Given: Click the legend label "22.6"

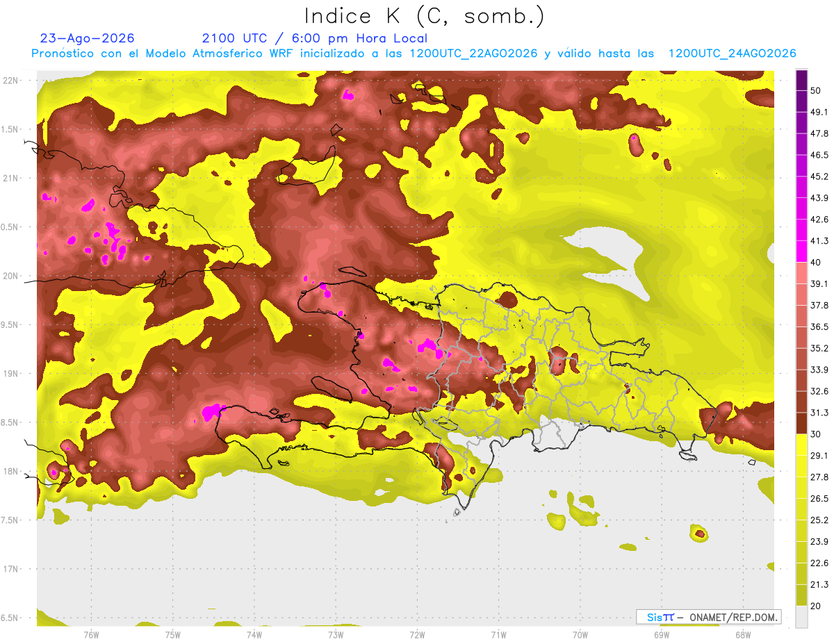Looking at the screenshot, I should tap(819, 563).
